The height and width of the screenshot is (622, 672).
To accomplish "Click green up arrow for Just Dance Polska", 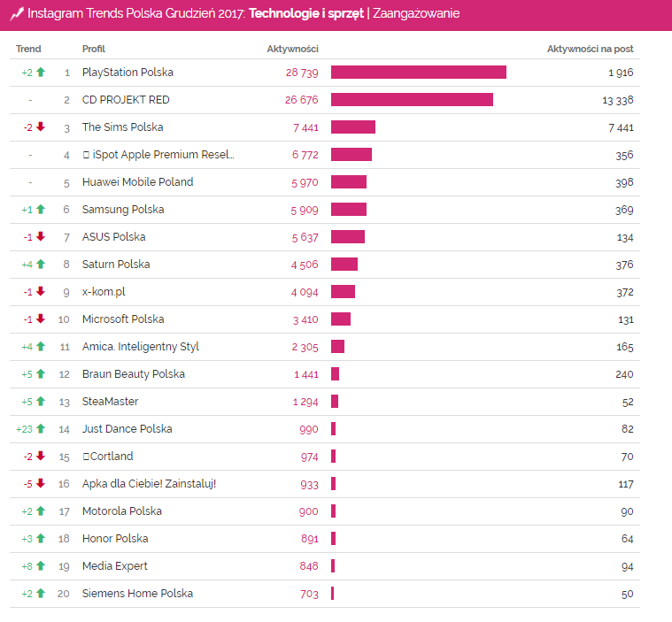I will click(x=40, y=429).
